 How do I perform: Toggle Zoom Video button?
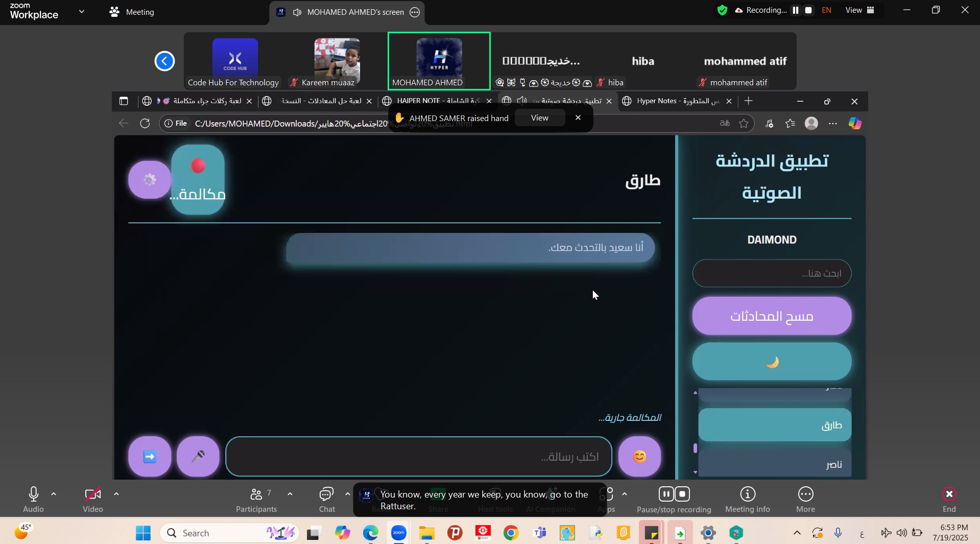click(x=93, y=500)
